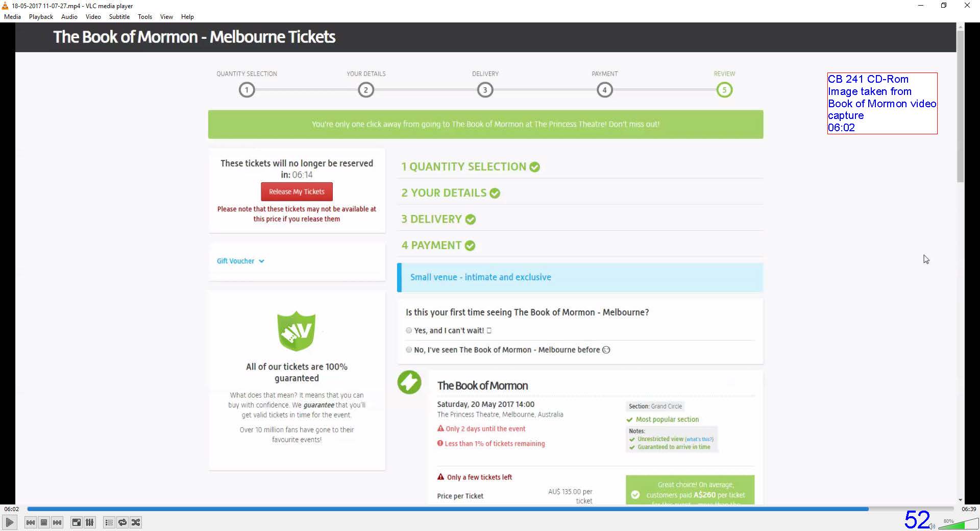Click the green lightning bolt event icon

pyautogui.click(x=409, y=382)
